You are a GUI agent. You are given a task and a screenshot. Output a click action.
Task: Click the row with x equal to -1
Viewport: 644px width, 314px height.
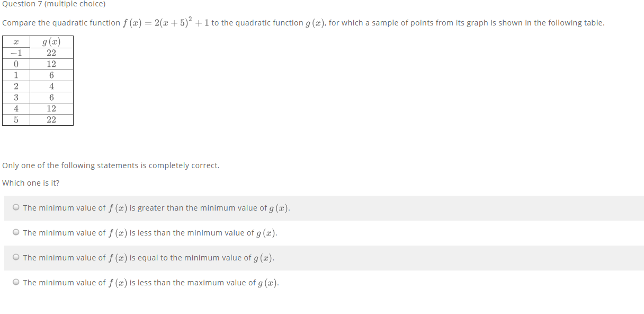(38, 53)
